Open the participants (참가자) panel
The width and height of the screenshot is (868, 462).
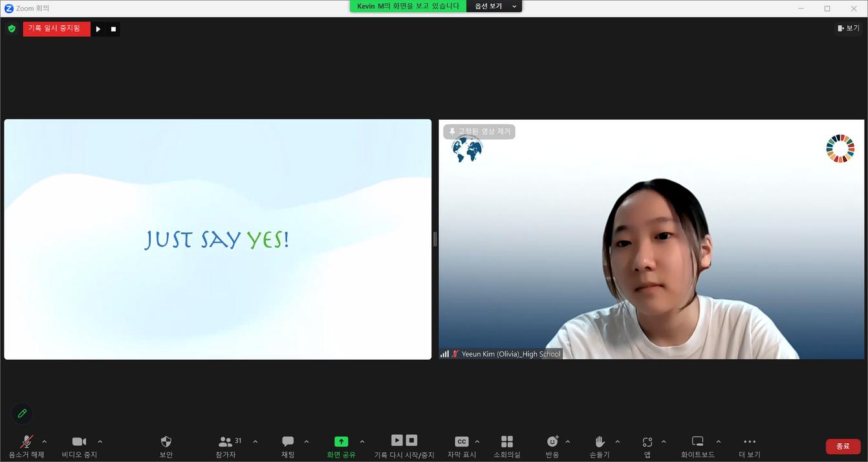tap(226, 446)
